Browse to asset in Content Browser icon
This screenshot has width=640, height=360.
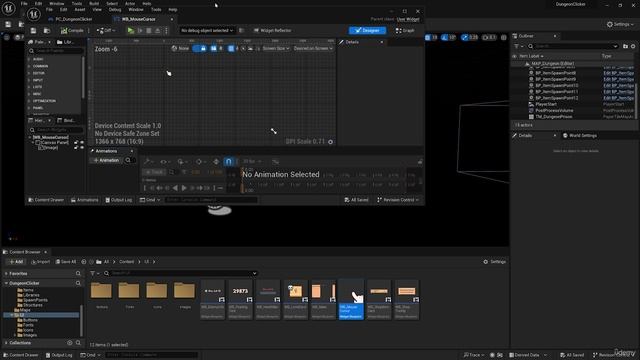[x=47, y=31]
